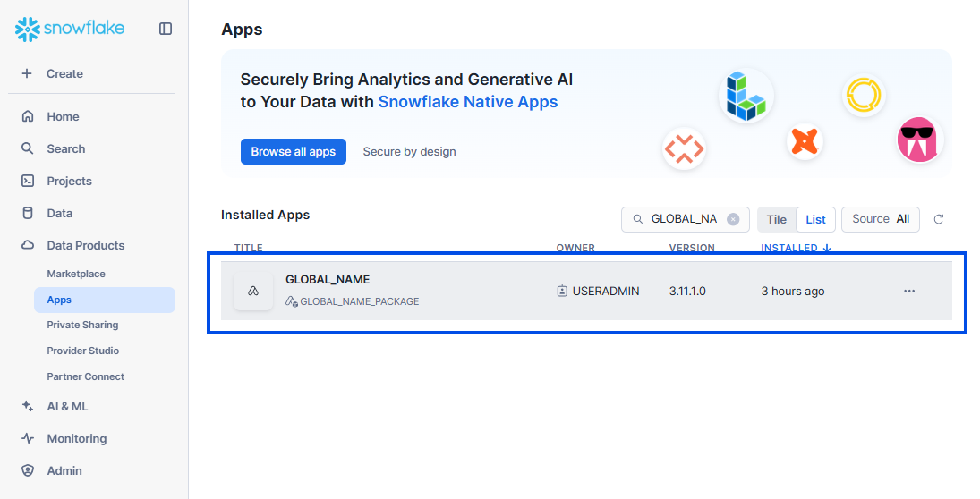This screenshot has width=980, height=499.
Task: Click the Admin shield icon
Action: tap(28, 471)
